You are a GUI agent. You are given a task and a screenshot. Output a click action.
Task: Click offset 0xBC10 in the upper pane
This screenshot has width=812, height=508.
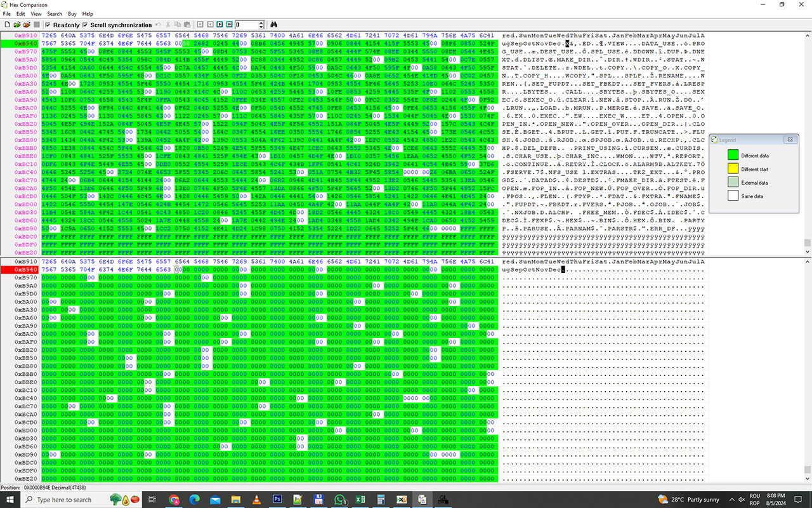click(x=26, y=164)
